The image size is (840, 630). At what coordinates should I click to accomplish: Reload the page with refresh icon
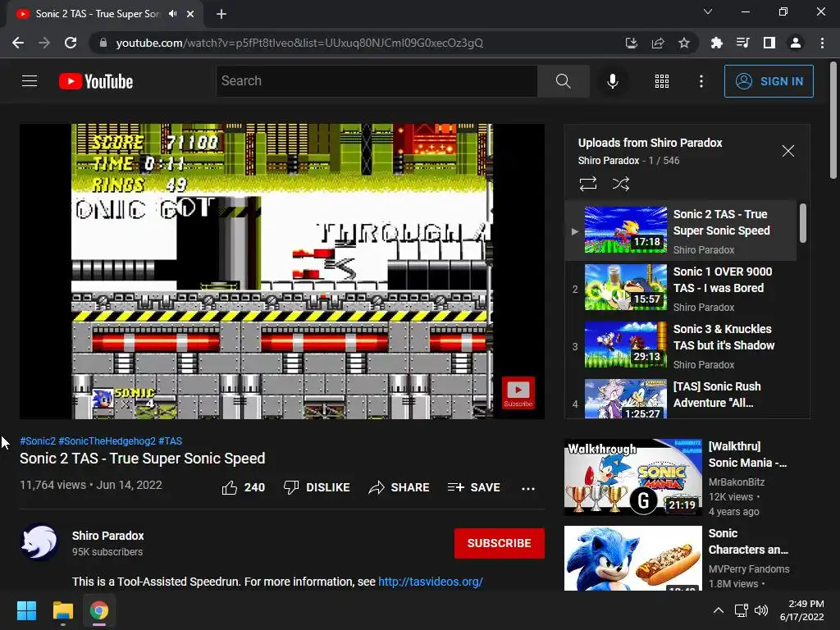(71, 43)
